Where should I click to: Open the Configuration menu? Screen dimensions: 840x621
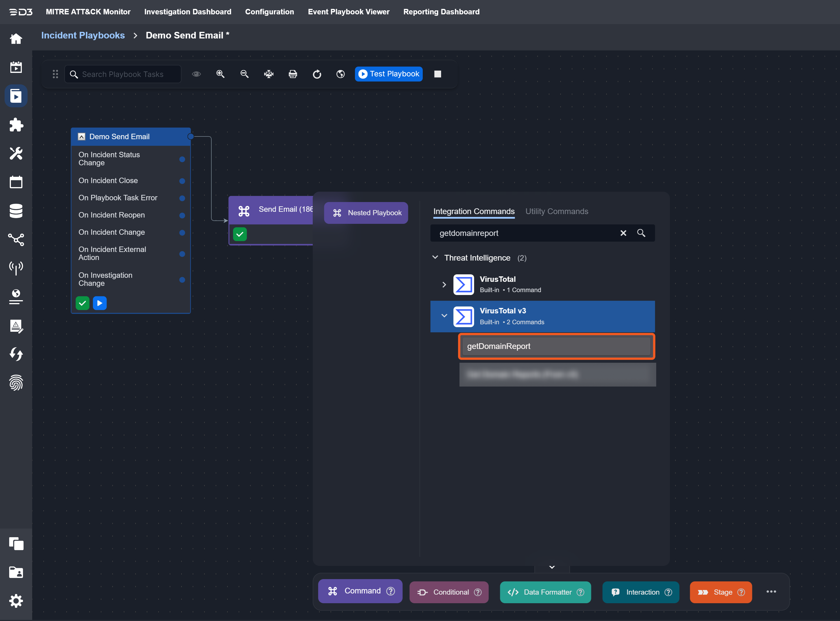(269, 12)
